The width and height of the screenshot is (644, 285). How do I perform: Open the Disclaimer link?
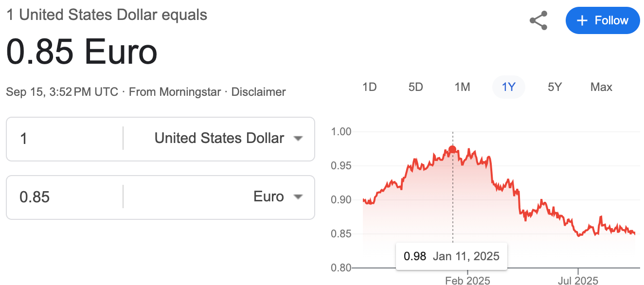(x=258, y=92)
